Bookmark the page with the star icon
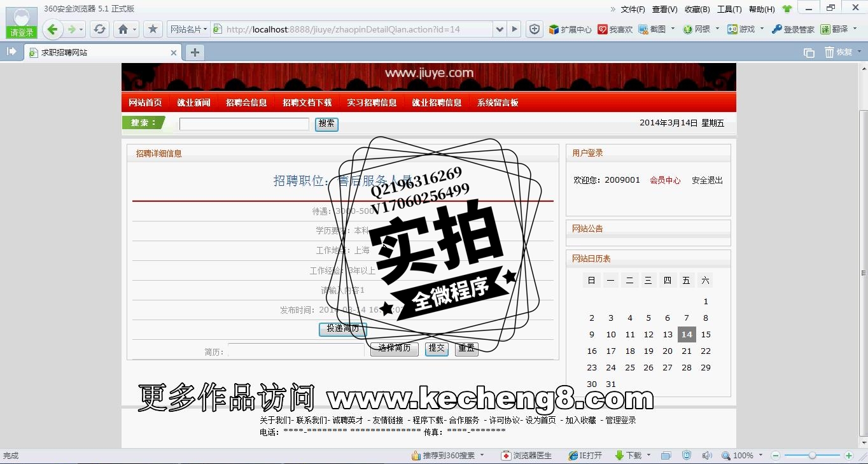This screenshot has width=868, height=464. 153,29
